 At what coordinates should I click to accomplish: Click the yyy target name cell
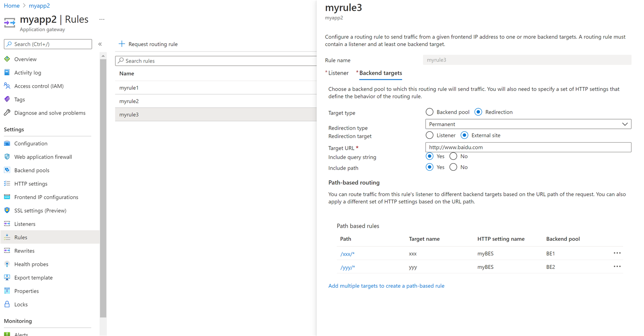tap(413, 267)
